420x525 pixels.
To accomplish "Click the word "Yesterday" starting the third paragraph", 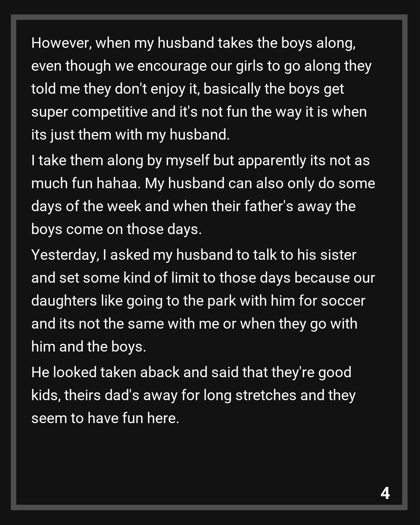I will click(65, 255).
